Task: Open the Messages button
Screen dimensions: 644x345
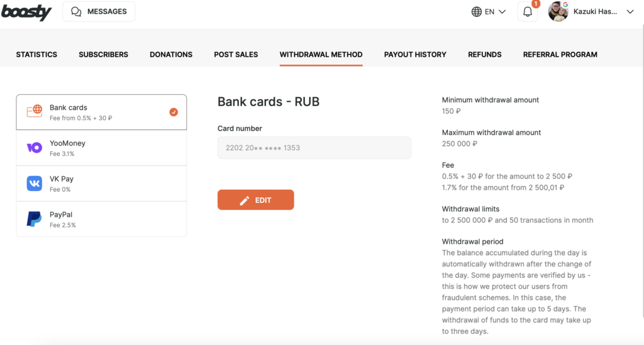Action: tap(99, 11)
